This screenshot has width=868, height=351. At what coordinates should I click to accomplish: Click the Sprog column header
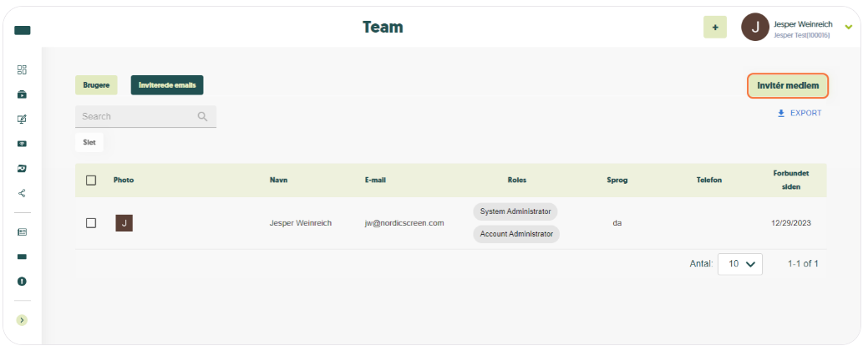[617, 180]
